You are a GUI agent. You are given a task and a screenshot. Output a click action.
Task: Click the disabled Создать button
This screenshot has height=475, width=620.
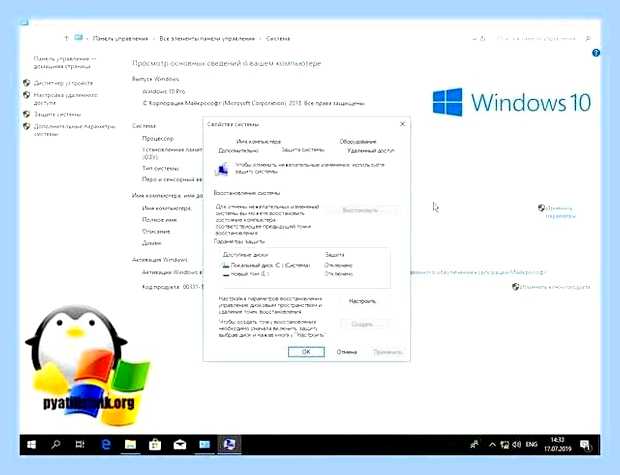click(364, 324)
